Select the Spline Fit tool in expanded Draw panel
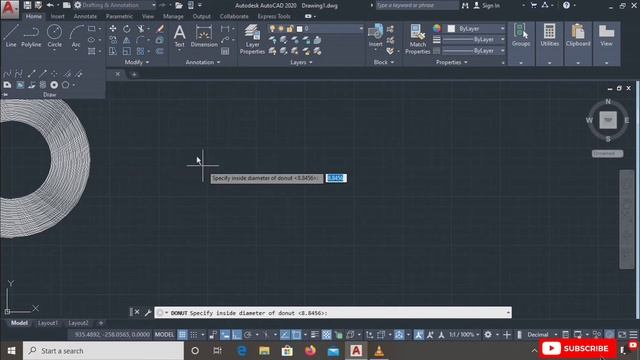The width and height of the screenshot is (640, 360). [x=7, y=74]
